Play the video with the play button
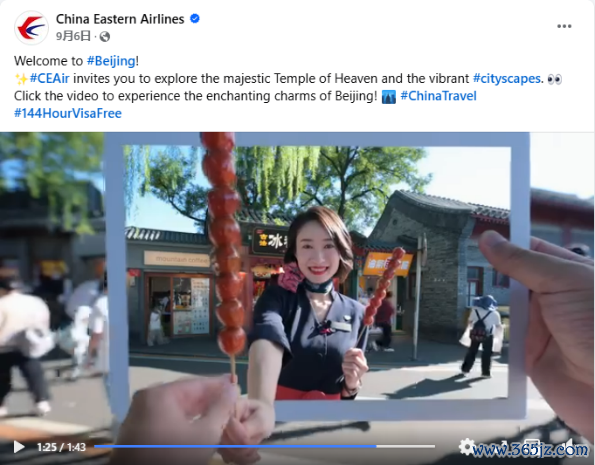This screenshot has width=595, height=465. click(19, 447)
